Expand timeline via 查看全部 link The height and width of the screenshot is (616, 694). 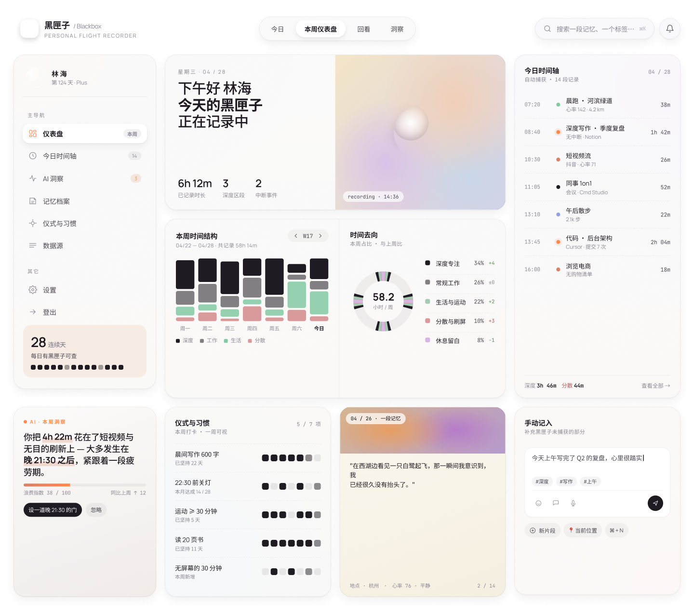click(x=655, y=386)
